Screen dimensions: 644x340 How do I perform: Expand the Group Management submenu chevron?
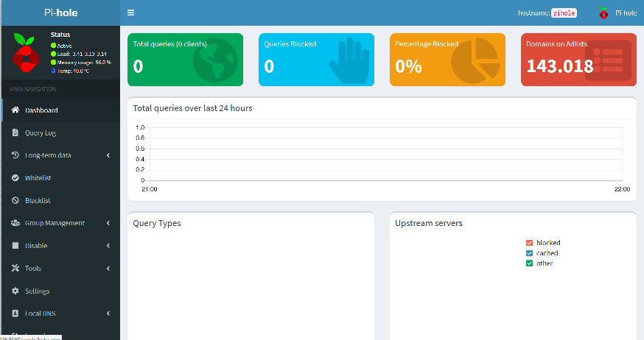(x=108, y=223)
